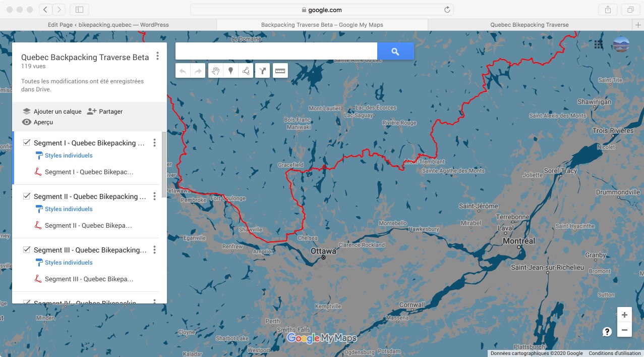This screenshot has height=357, width=644.
Task: Click the paint roller icon under Segment II
Action: point(39,209)
